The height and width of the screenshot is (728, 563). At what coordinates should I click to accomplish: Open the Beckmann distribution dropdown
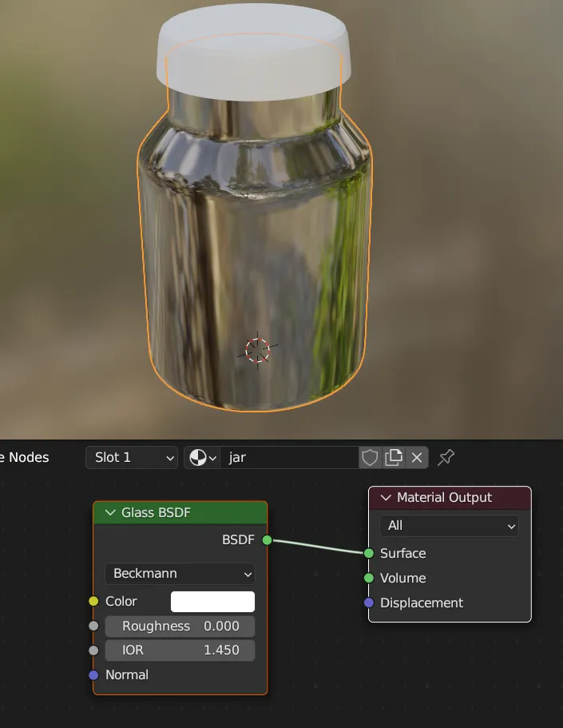[180, 574]
